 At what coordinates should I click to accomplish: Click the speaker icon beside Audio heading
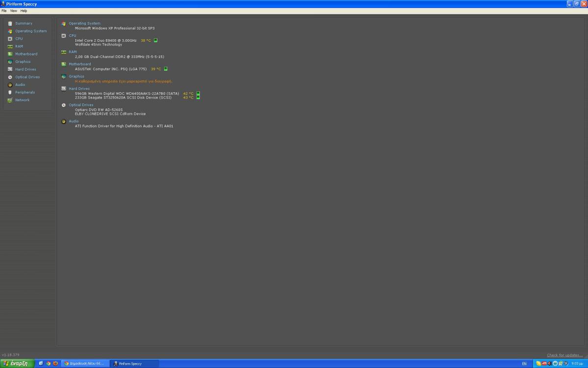(x=64, y=121)
